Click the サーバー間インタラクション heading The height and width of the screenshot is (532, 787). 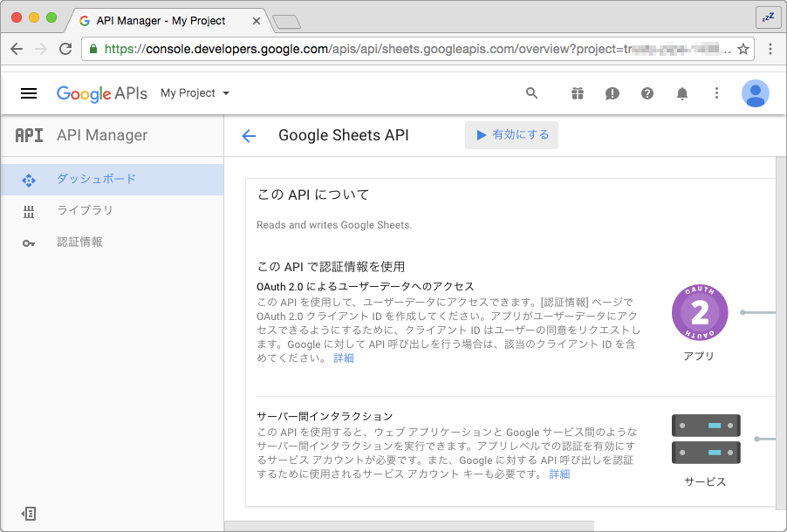[x=325, y=417]
